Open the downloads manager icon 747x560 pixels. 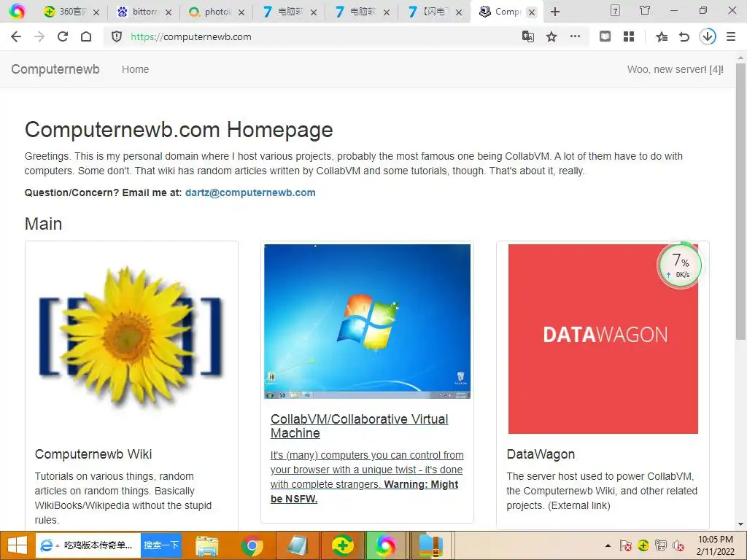(708, 36)
